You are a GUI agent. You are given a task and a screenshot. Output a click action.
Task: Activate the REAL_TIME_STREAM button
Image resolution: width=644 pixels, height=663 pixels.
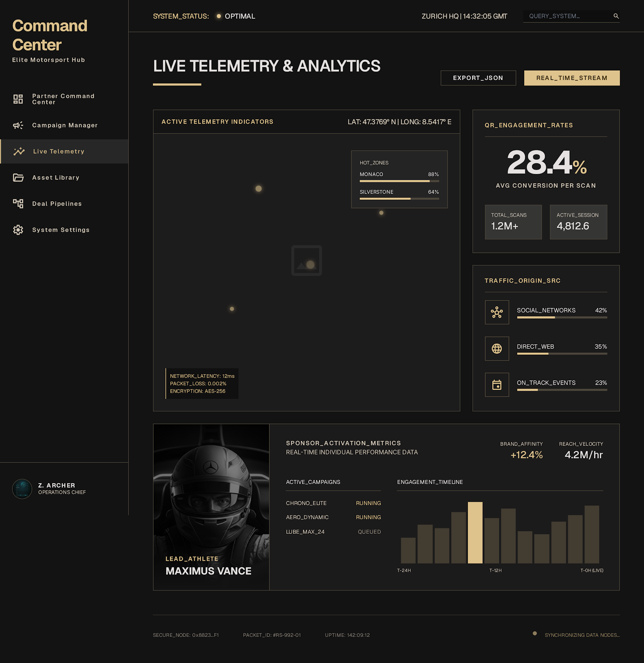[x=572, y=78]
